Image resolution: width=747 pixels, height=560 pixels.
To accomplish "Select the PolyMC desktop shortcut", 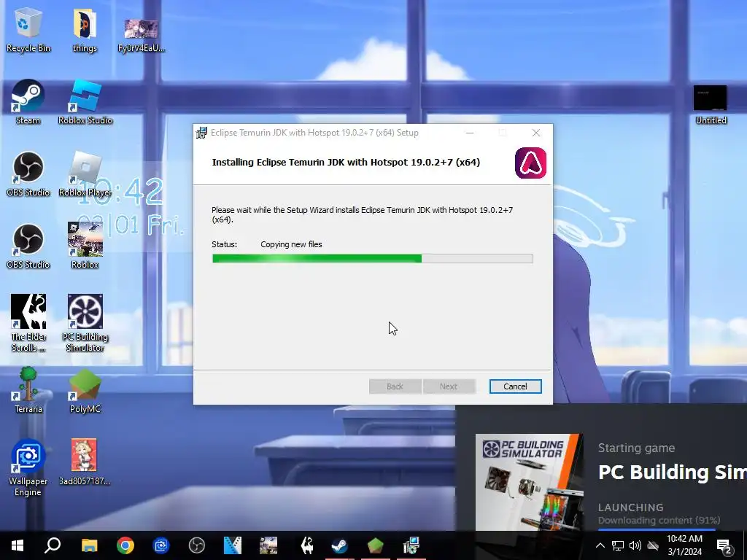I will pyautogui.click(x=85, y=391).
